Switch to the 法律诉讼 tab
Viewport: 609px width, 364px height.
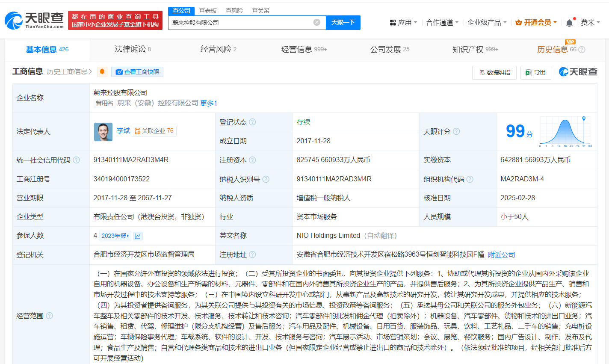coord(133,49)
